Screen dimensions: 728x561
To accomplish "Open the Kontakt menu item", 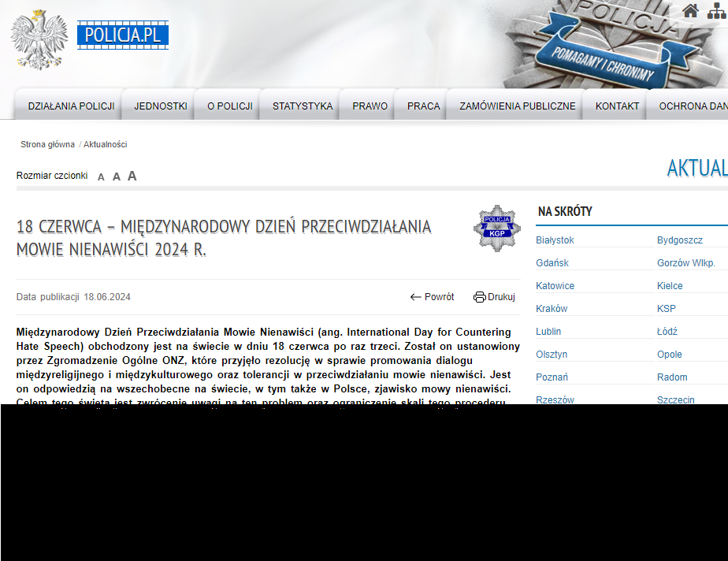I will [617, 106].
